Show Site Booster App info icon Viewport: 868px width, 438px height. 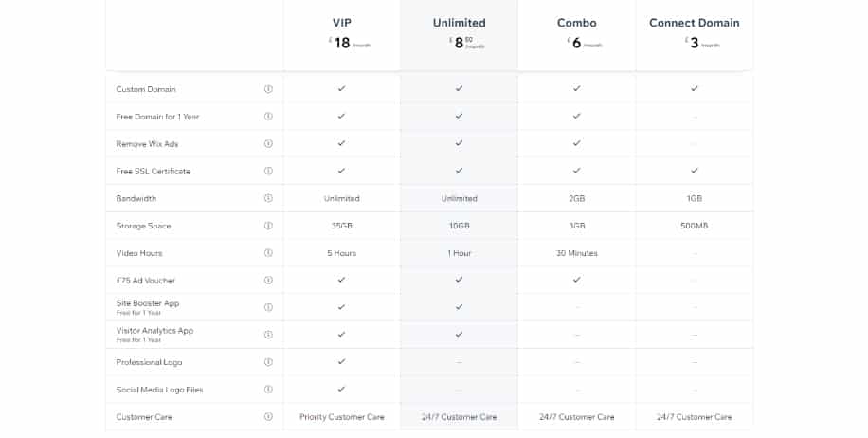click(x=268, y=307)
